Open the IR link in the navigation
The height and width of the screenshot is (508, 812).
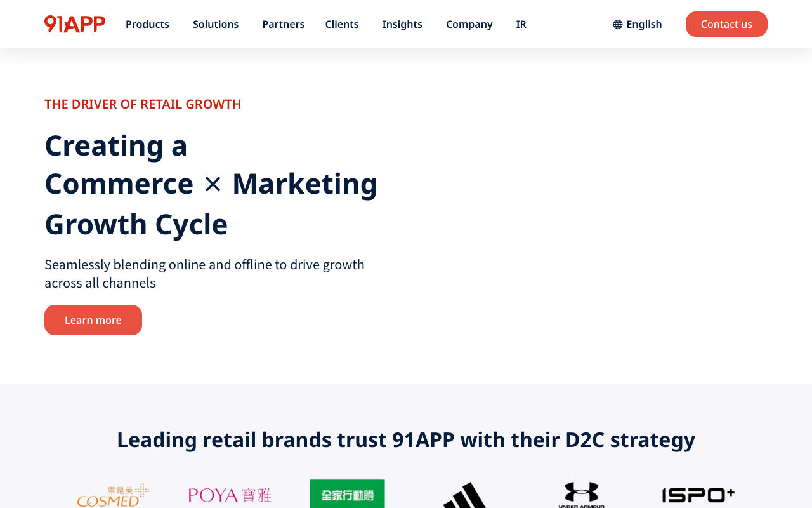click(521, 24)
